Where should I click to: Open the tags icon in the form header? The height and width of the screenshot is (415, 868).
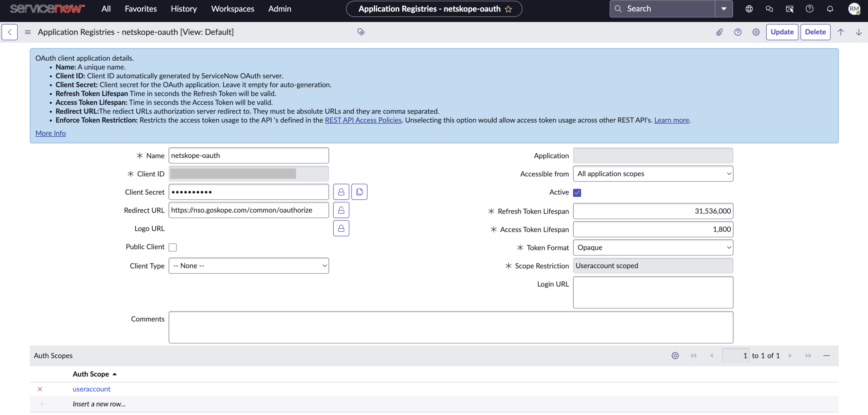pos(361,32)
